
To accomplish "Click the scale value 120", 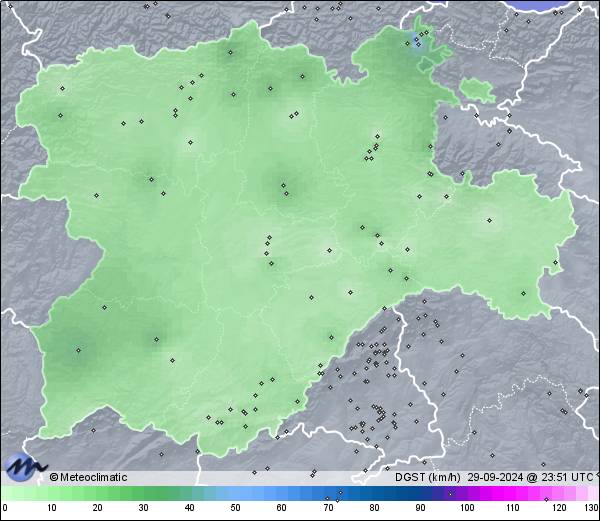I will coord(559,508).
